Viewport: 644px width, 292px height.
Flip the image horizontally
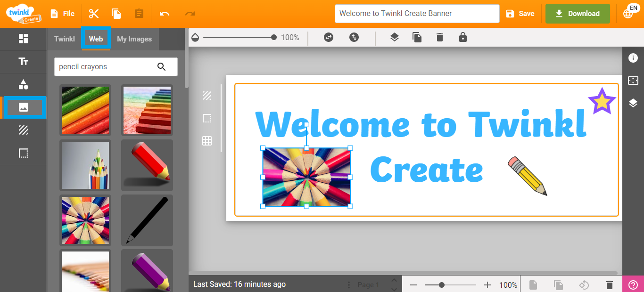[x=329, y=37]
